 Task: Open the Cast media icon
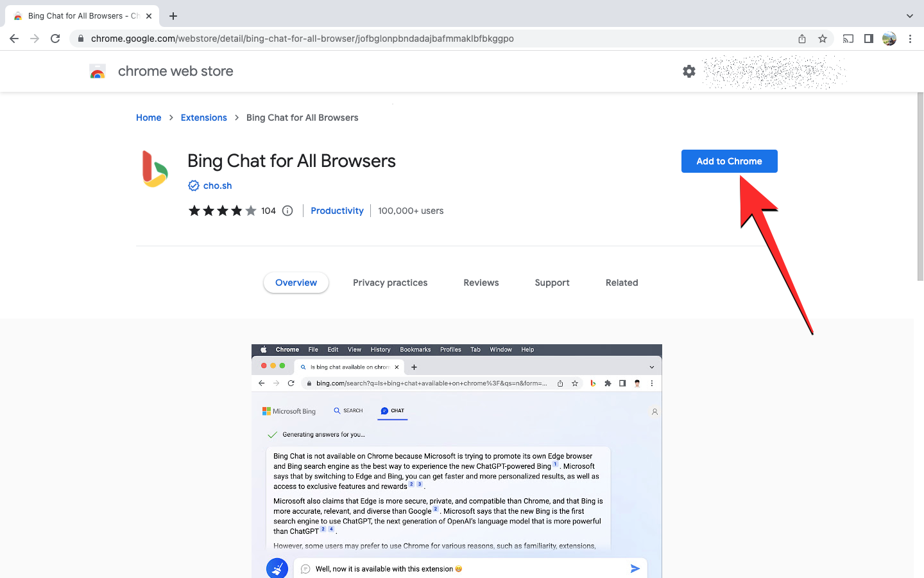click(x=848, y=39)
